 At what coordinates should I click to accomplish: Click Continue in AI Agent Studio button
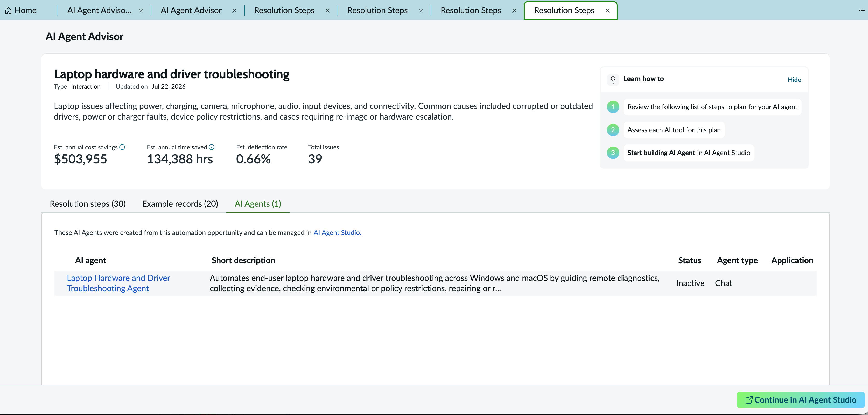(x=801, y=400)
